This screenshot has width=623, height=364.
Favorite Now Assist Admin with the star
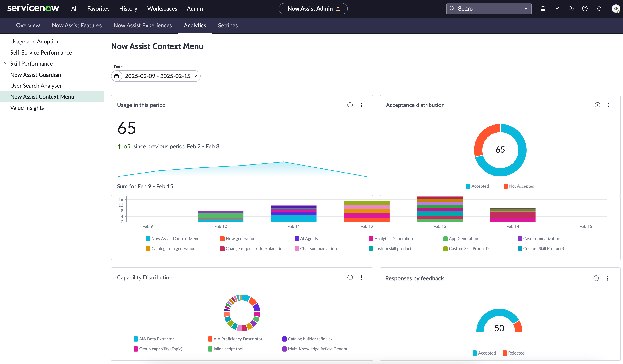pos(338,9)
